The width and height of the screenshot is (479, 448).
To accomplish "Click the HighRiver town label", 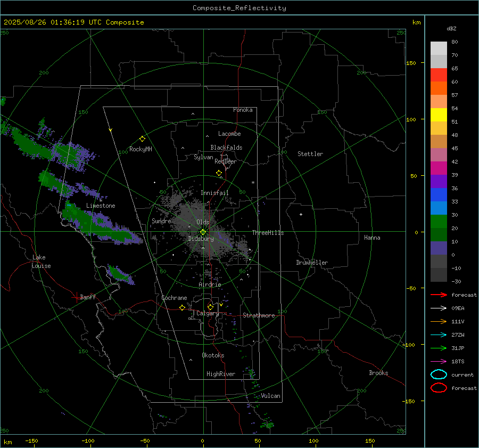I will [x=221, y=374].
